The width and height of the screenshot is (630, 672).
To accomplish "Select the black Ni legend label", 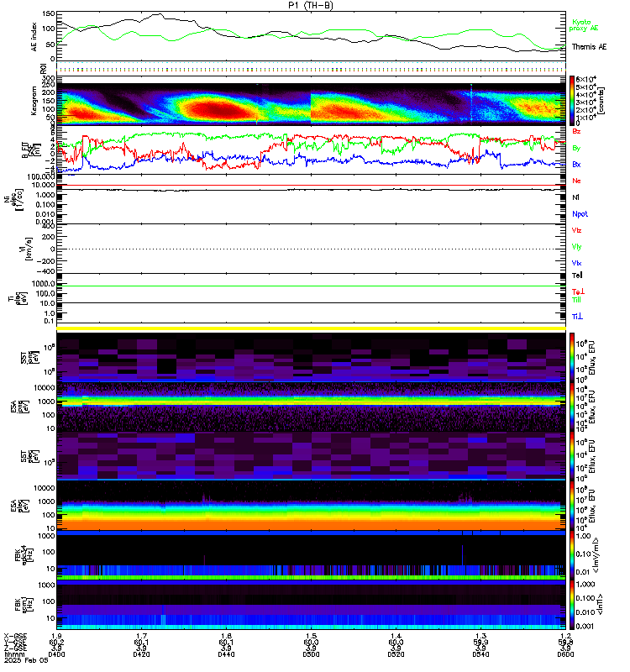I will 575,197.
